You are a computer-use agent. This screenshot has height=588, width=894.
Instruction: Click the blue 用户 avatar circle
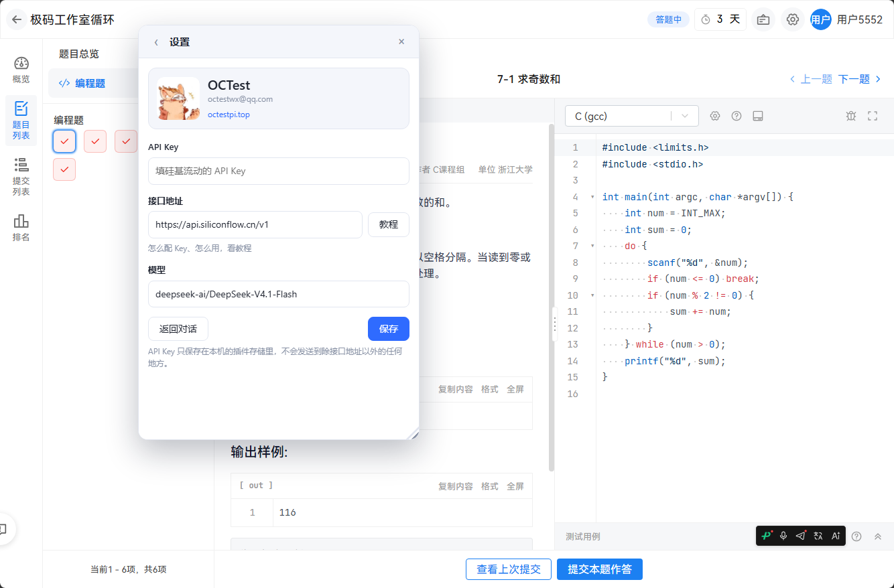[820, 19]
